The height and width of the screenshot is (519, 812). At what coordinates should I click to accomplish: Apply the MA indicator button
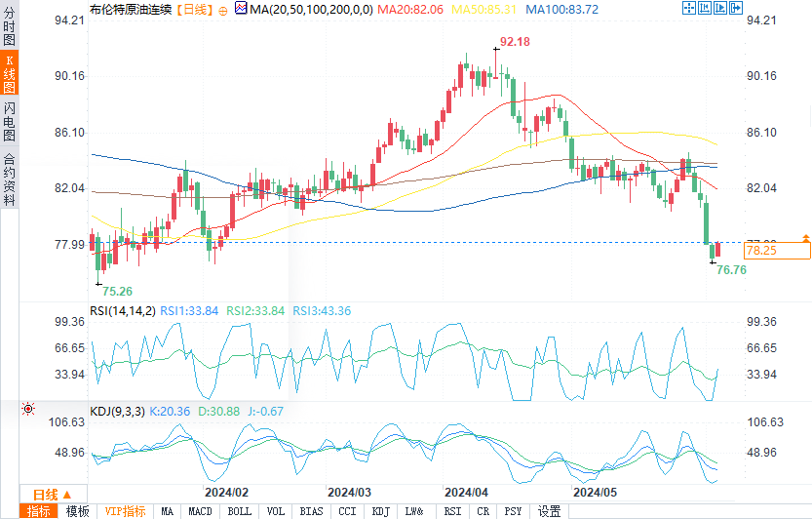click(x=168, y=511)
